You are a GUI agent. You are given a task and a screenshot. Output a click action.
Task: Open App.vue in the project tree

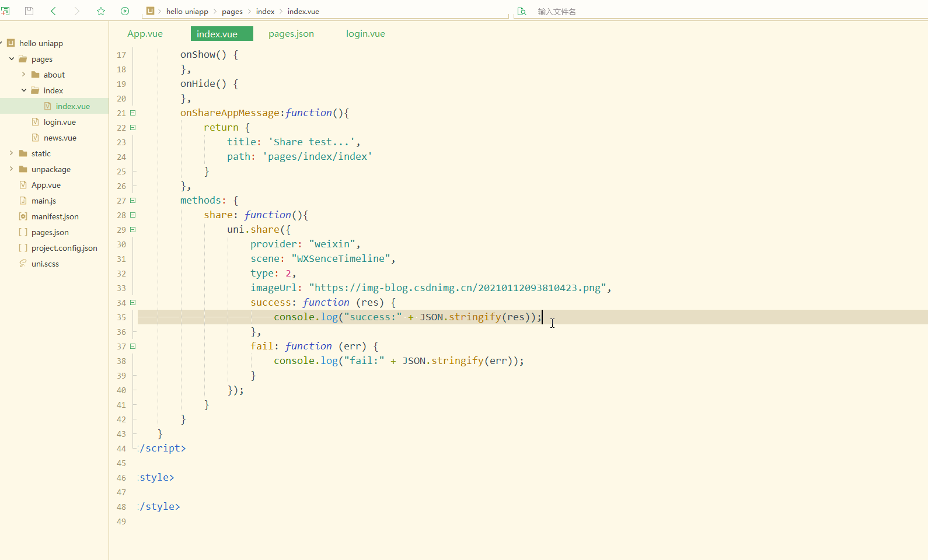point(46,185)
